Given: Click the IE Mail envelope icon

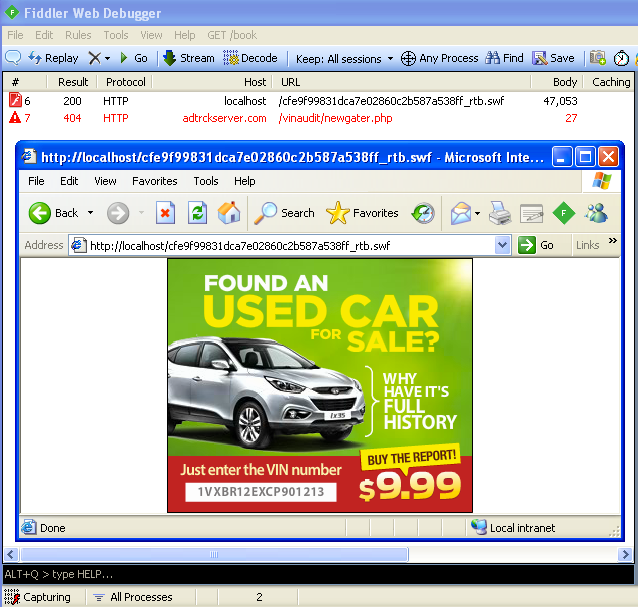Looking at the screenshot, I should [461, 213].
